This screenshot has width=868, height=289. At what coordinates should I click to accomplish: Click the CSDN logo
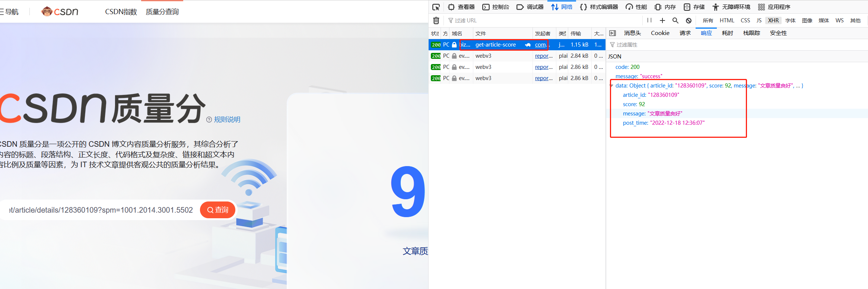coord(60,12)
